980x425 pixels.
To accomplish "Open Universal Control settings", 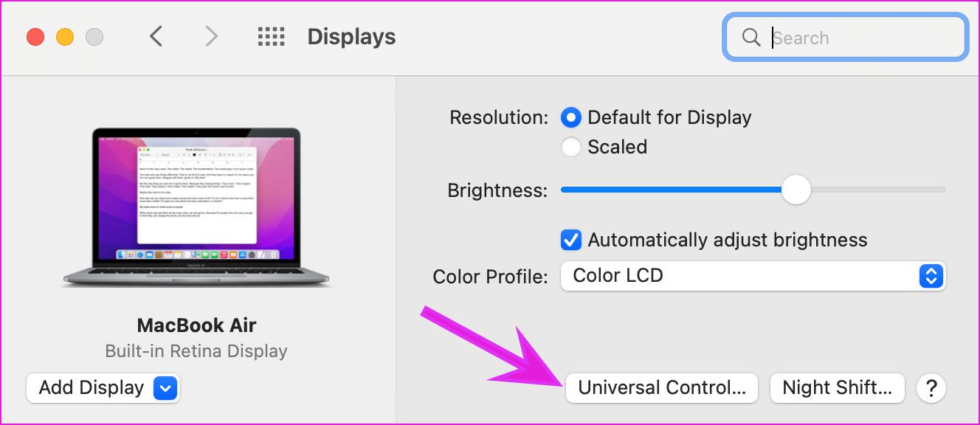I will pos(661,387).
